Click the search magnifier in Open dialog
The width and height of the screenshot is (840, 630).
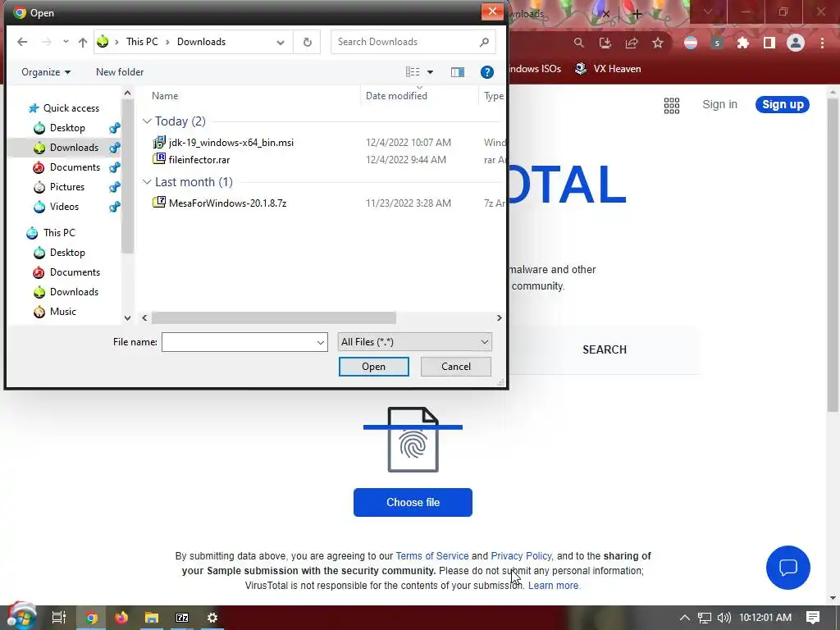click(x=484, y=42)
